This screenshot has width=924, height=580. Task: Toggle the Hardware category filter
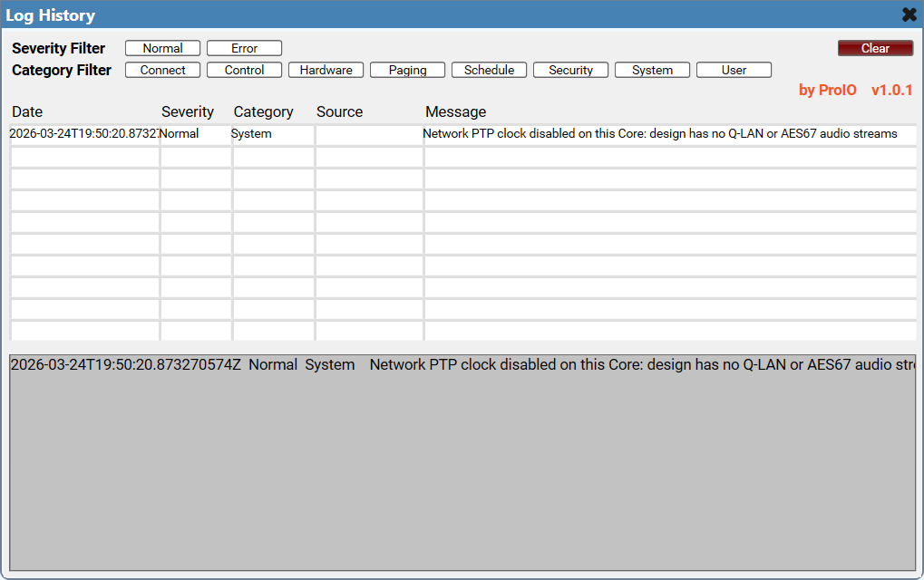[x=326, y=70]
